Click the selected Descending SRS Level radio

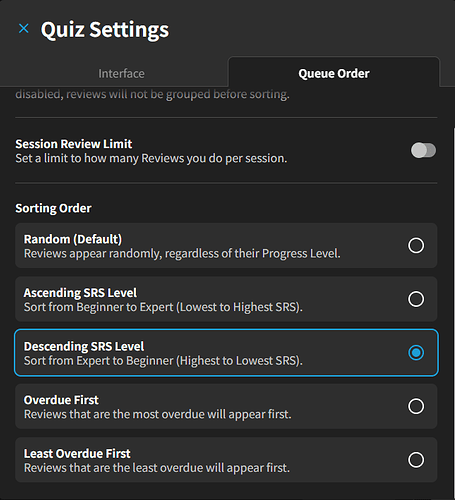click(x=416, y=353)
